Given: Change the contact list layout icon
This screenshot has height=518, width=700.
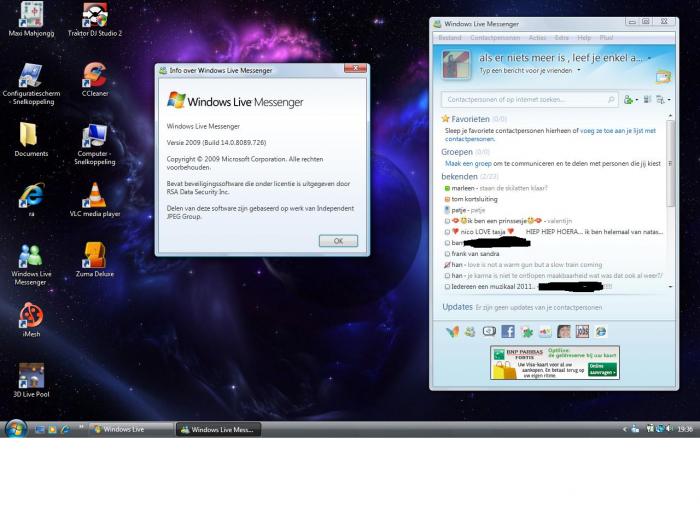Looking at the screenshot, I should 647,100.
